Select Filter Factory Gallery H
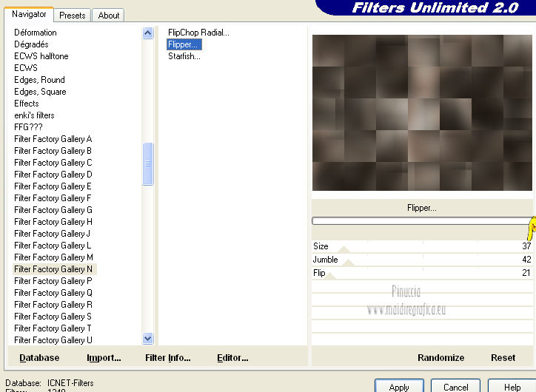 [x=53, y=222]
